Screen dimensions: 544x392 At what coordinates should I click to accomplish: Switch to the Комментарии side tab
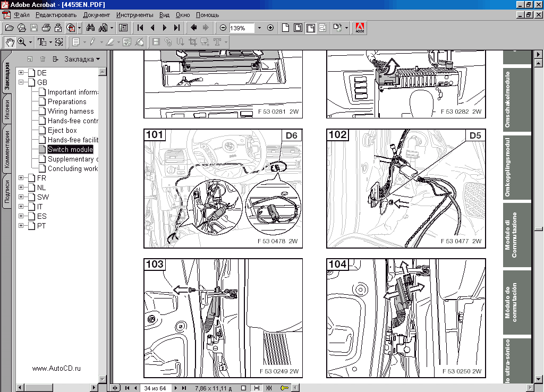click(7, 149)
